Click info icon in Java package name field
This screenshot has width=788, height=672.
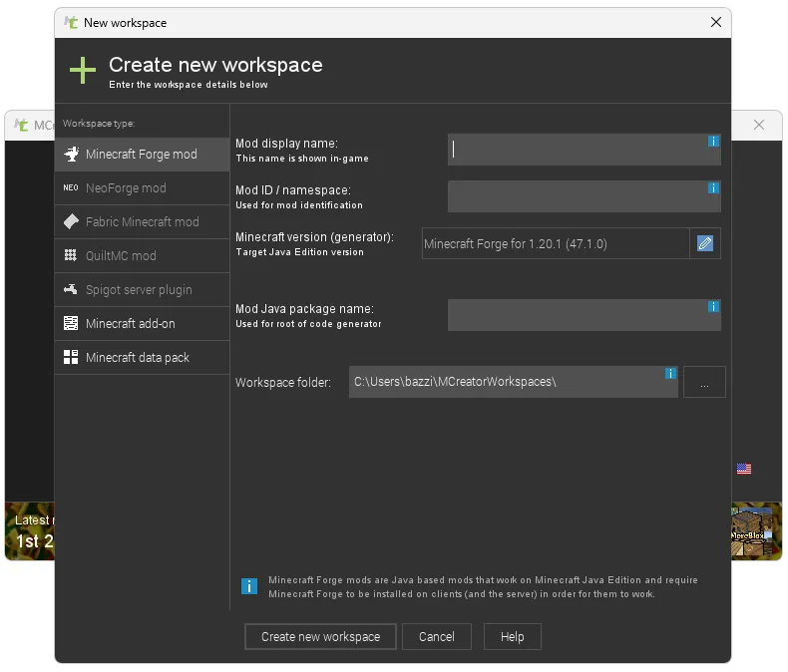coord(713,306)
